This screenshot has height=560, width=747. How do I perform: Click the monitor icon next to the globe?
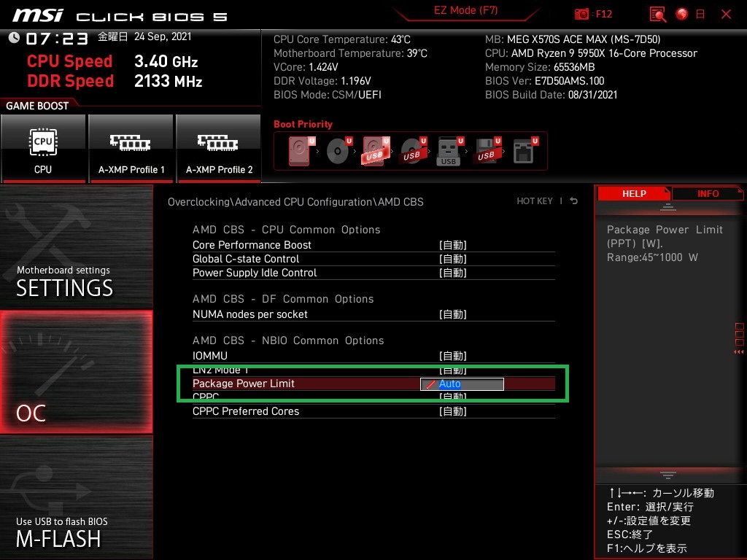(x=700, y=15)
